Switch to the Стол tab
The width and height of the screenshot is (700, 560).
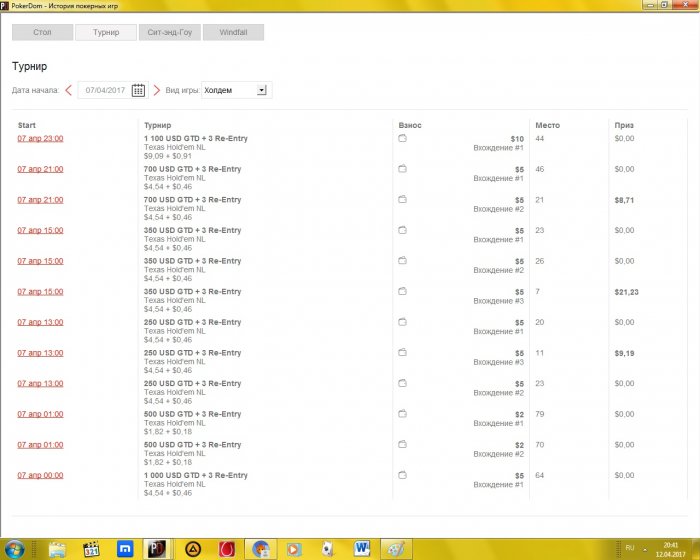(42, 32)
